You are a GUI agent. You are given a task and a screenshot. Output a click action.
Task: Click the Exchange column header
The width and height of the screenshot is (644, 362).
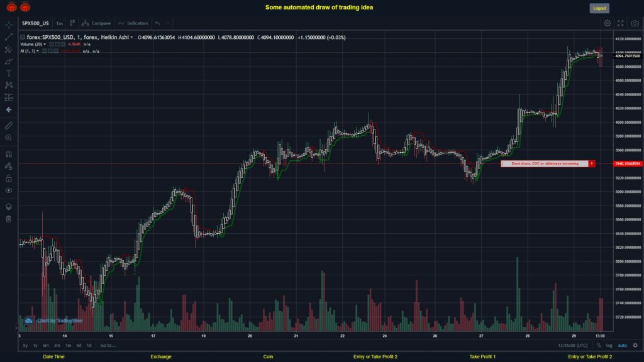coord(160,357)
